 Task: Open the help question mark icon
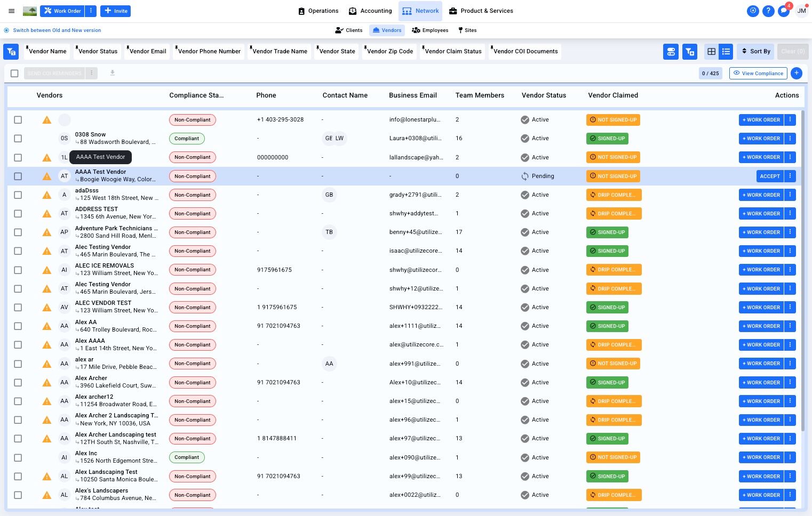coord(768,11)
